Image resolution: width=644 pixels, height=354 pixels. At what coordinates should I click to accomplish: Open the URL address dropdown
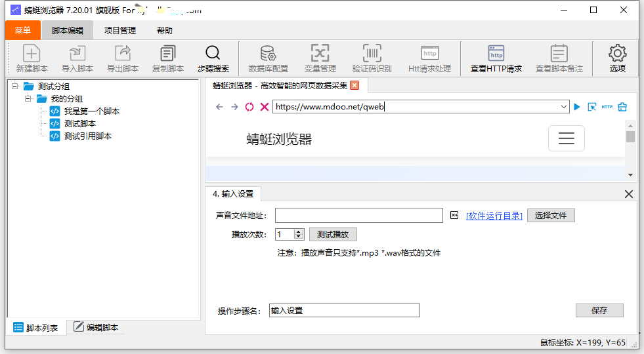tap(564, 107)
